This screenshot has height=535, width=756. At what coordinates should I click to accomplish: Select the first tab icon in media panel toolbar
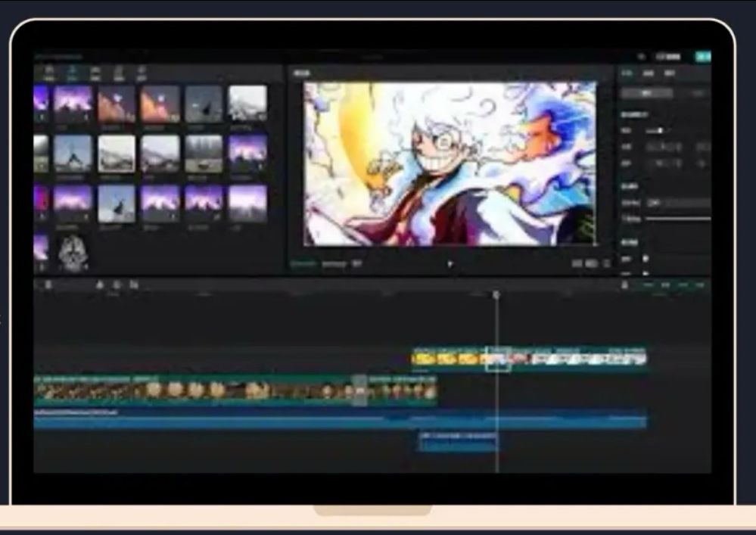(x=49, y=73)
